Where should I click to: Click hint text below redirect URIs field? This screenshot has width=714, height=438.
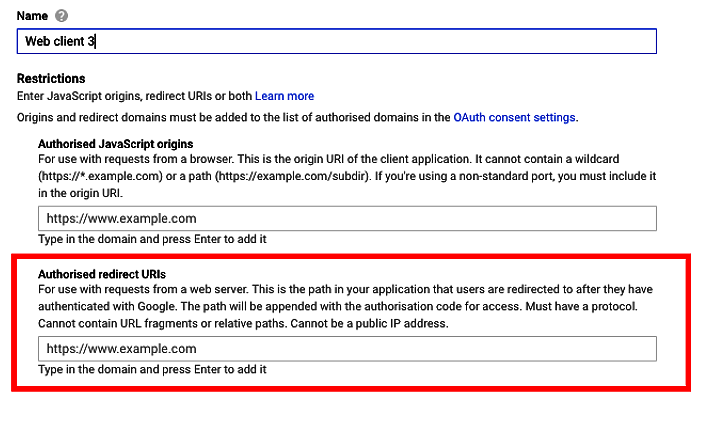point(152,369)
